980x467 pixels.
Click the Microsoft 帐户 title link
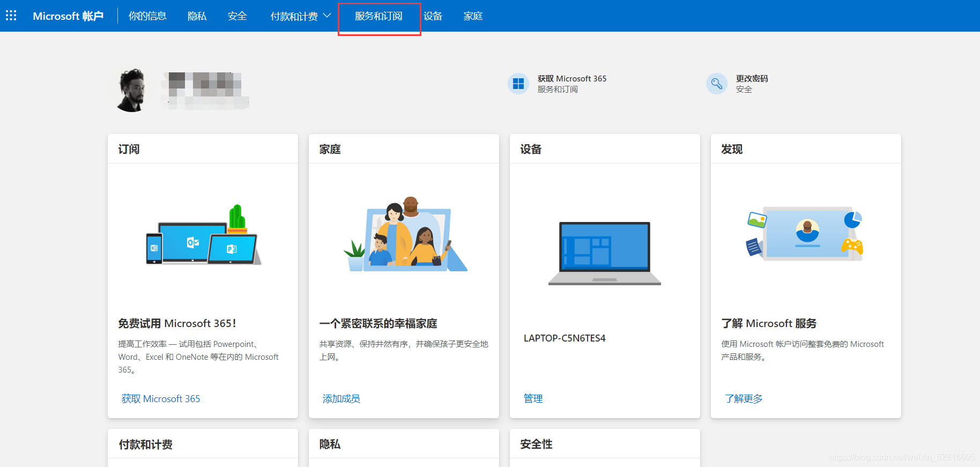pyautogui.click(x=68, y=16)
